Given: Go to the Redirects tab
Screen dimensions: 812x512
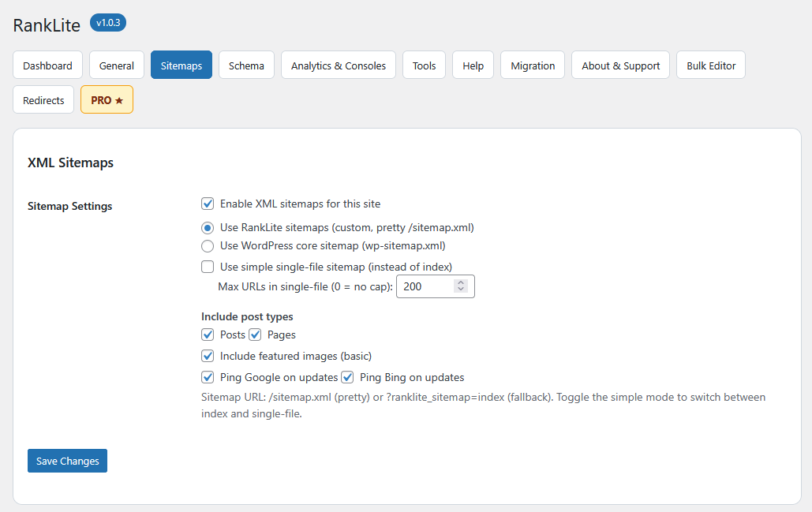Looking at the screenshot, I should [x=43, y=99].
